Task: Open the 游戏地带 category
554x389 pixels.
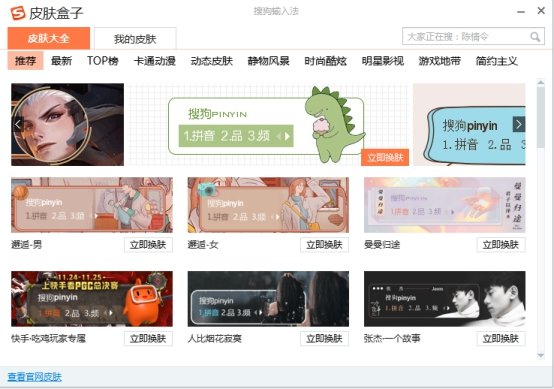Action: click(x=440, y=61)
